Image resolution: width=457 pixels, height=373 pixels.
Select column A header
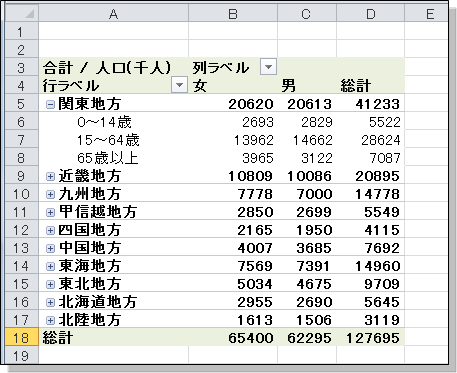coord(114,14)
